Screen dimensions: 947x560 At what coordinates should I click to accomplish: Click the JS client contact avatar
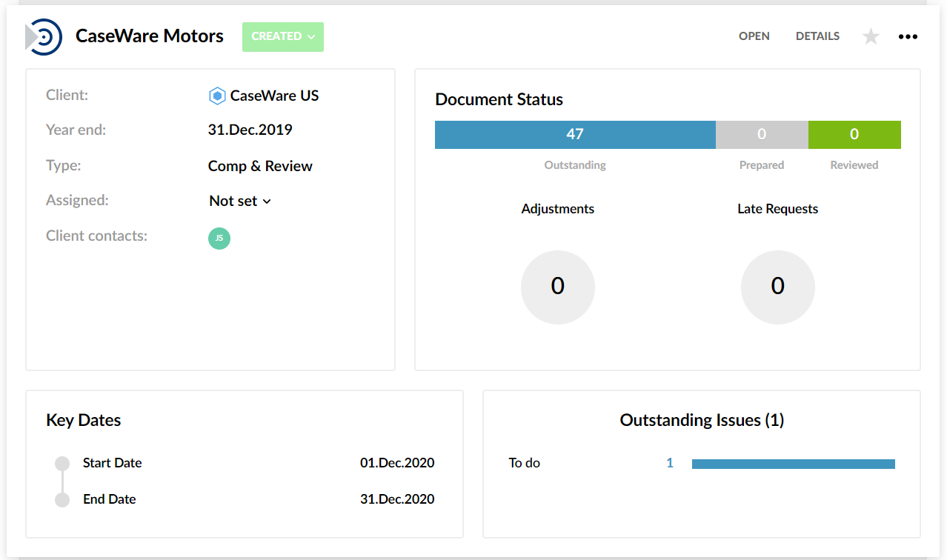[x=219, y=239]
